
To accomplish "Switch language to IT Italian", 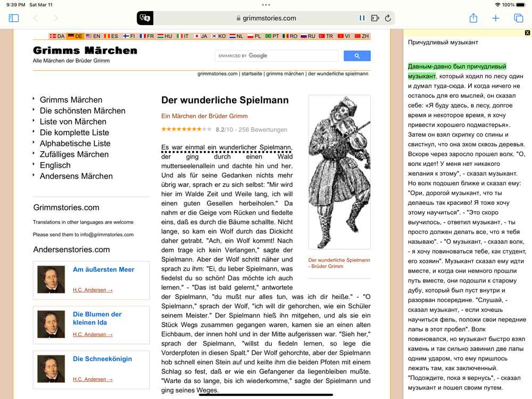I will (x=182, y=36).
